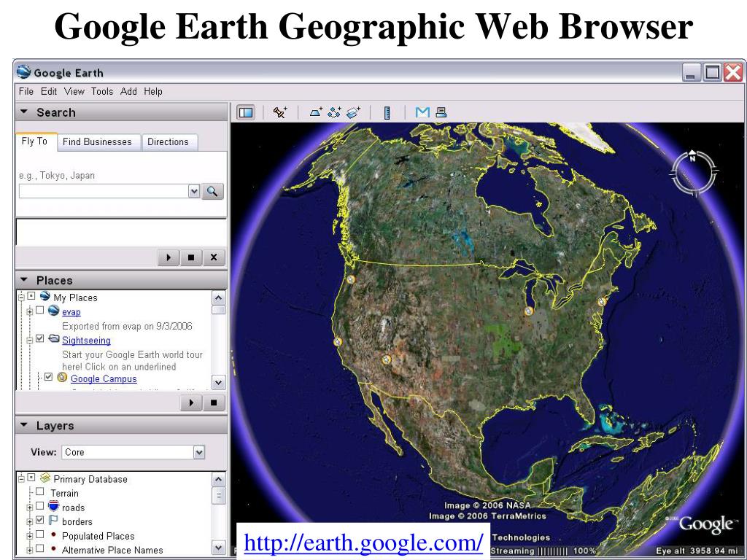The height and width of the screenshot is (560, 747).
Task: Click the evap link in Places
Action: coord(71,312)
